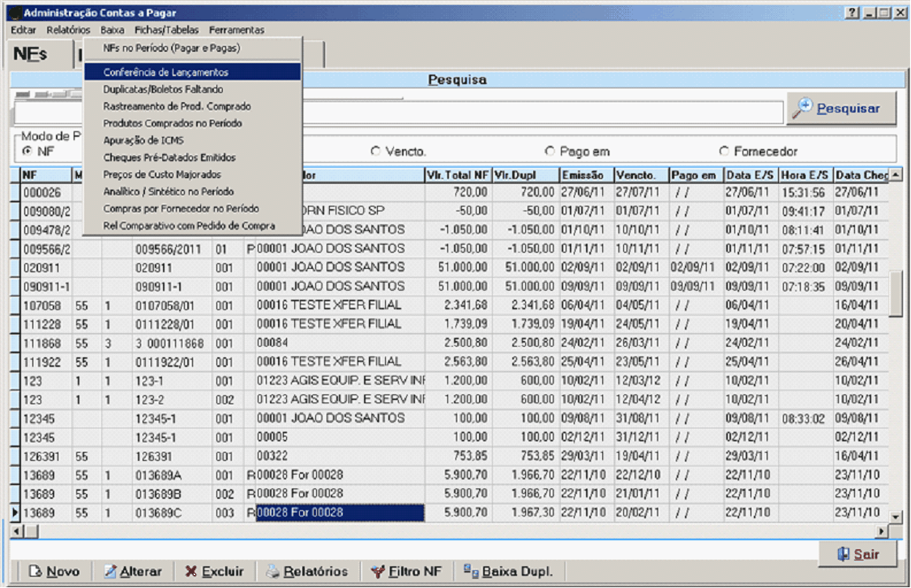Choose the Pago em radio option

[550, 151]
